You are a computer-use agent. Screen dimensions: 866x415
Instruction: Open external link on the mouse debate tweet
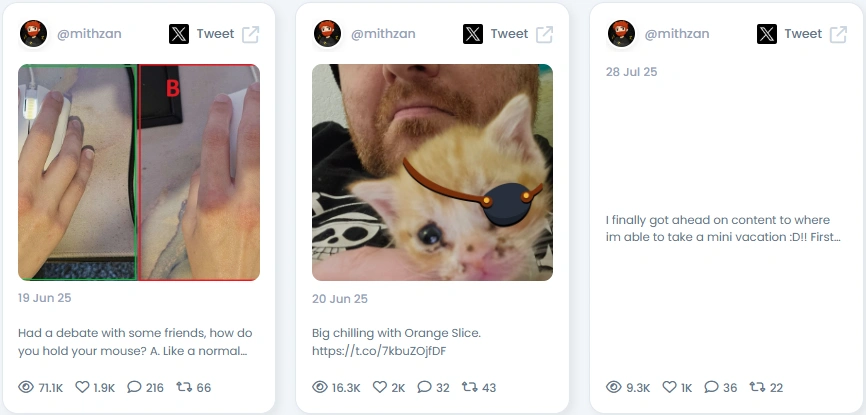click(251, 34)
